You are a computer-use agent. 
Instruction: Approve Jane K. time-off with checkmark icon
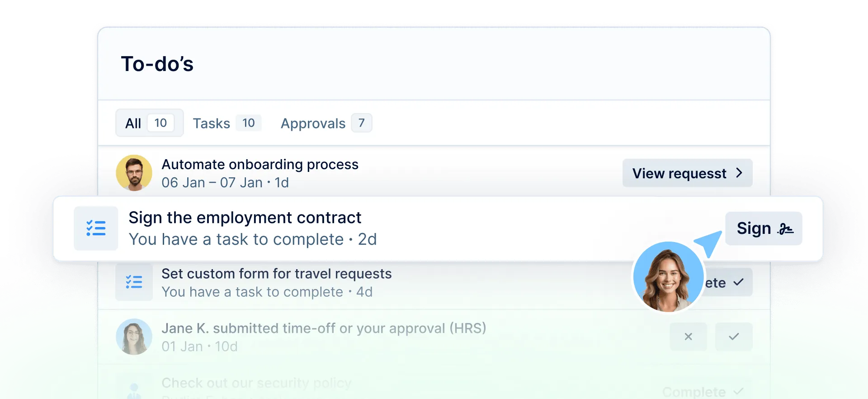click(x=734, y=337)
